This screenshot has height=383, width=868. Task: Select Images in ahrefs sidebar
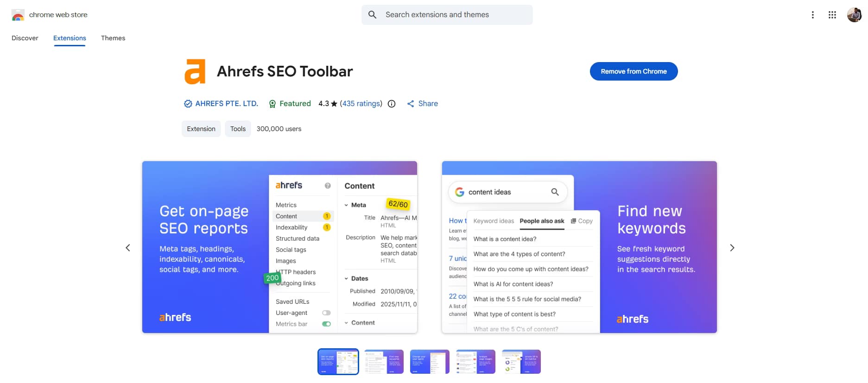(x=285, y=261)
